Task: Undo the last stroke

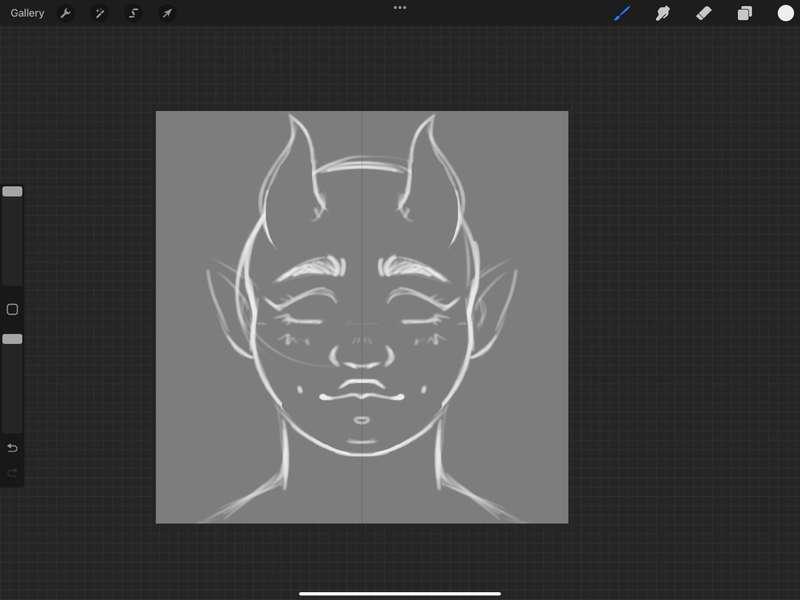Action: [12, 447]
